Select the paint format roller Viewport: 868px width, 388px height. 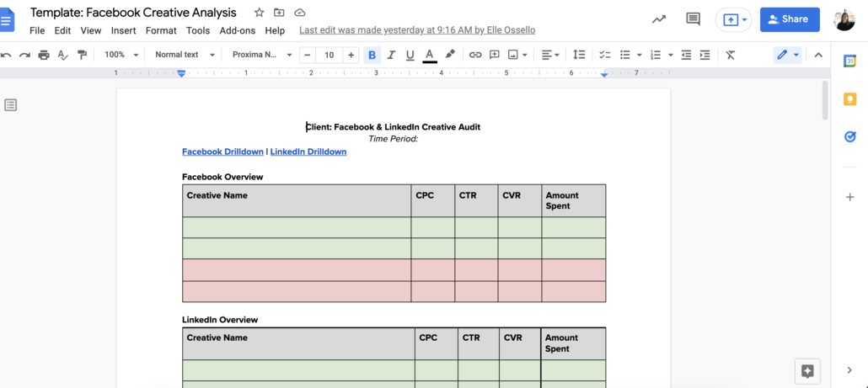[82, 55]
